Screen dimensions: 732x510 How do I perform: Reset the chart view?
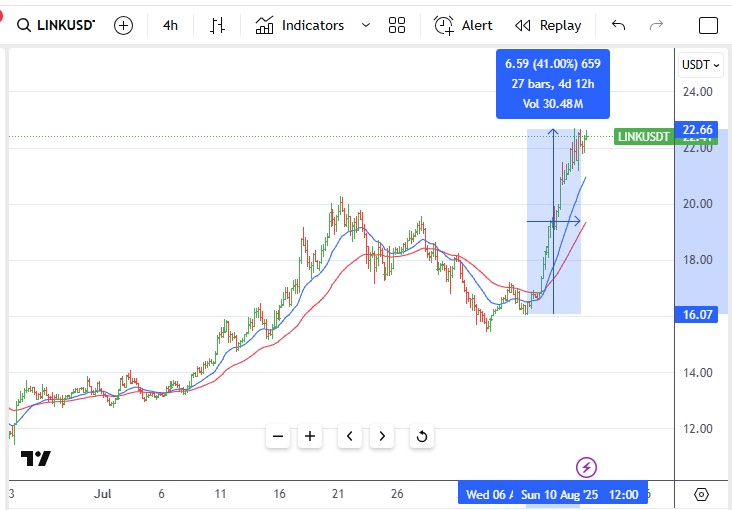422,436
